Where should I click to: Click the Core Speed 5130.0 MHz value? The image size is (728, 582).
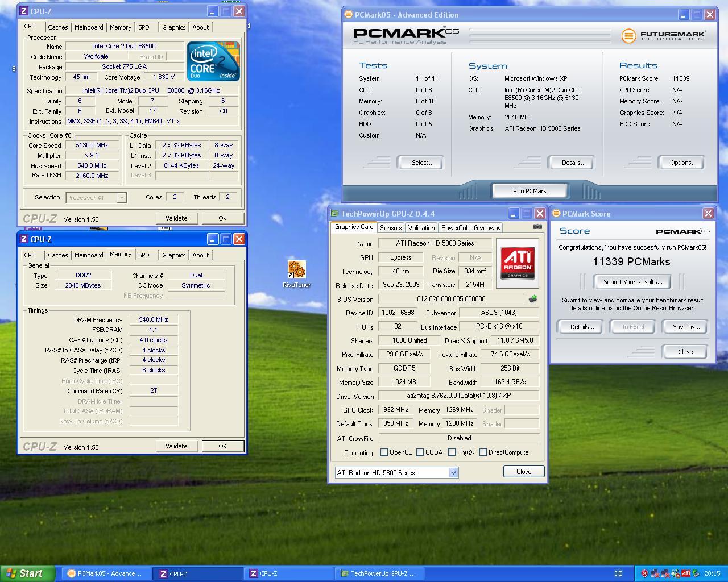tap(92, 145)
